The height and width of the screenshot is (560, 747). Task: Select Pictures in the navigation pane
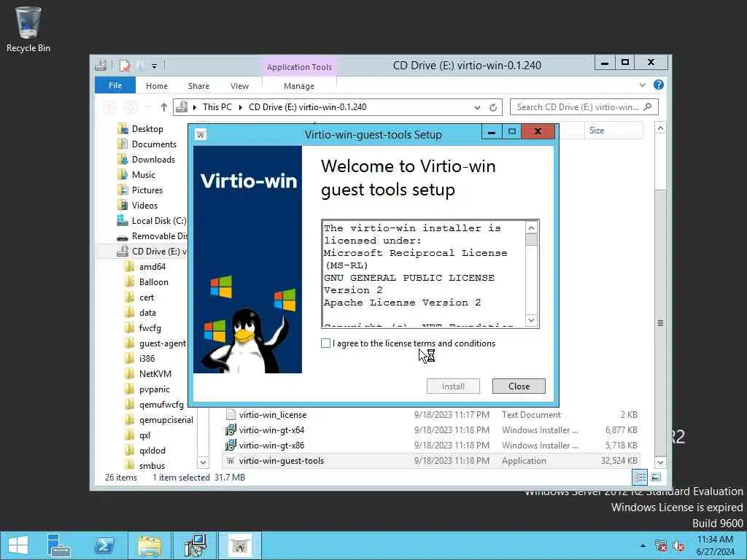(147, 190)
